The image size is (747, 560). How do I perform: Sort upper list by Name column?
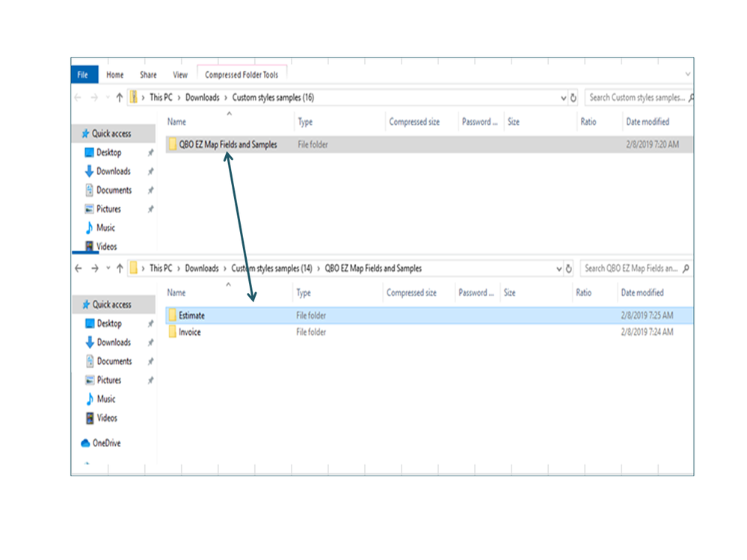point(176,122)
